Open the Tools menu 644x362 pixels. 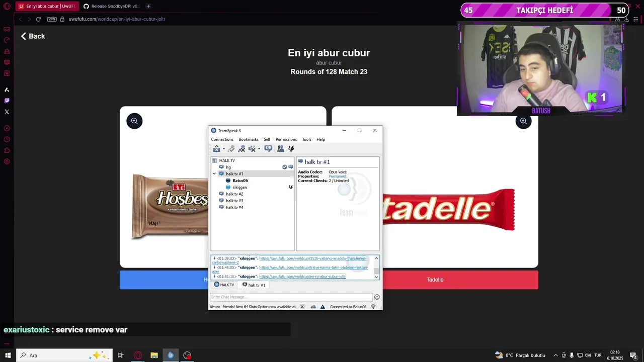[x=306, y=139]
